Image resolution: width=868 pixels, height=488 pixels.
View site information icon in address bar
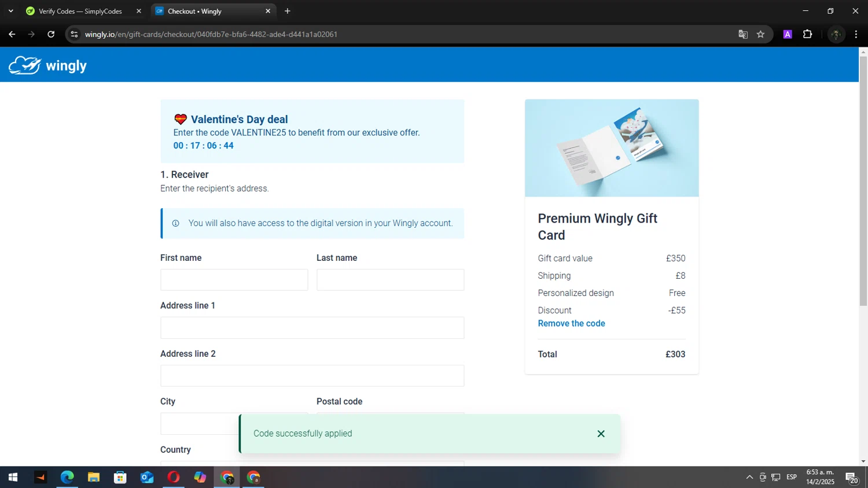pos(74,34)
